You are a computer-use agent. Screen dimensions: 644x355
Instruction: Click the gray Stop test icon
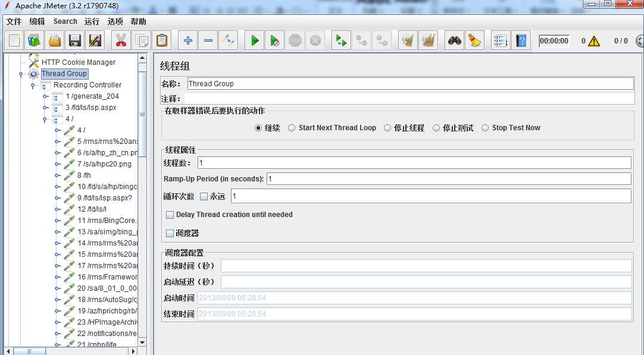click(295, 40)
